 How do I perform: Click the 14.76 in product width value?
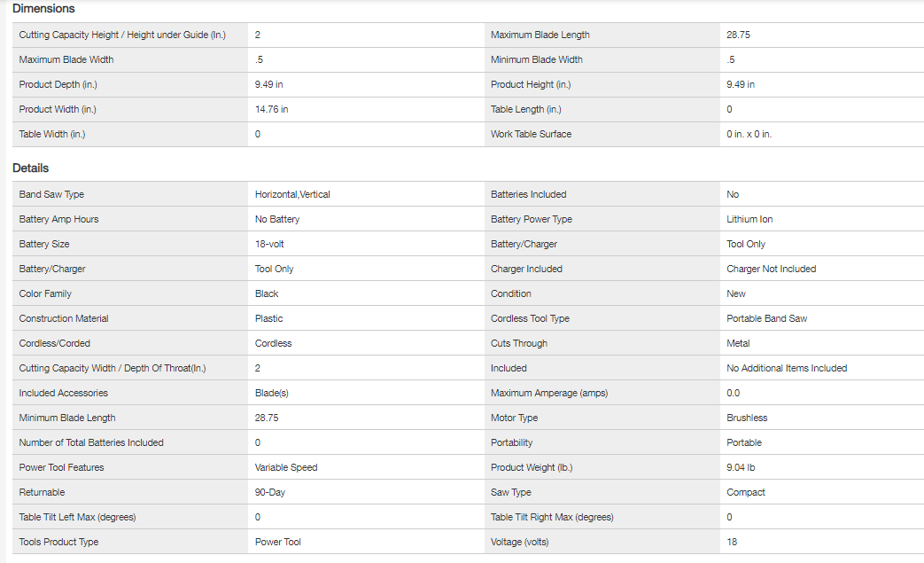tap(271, 110)
